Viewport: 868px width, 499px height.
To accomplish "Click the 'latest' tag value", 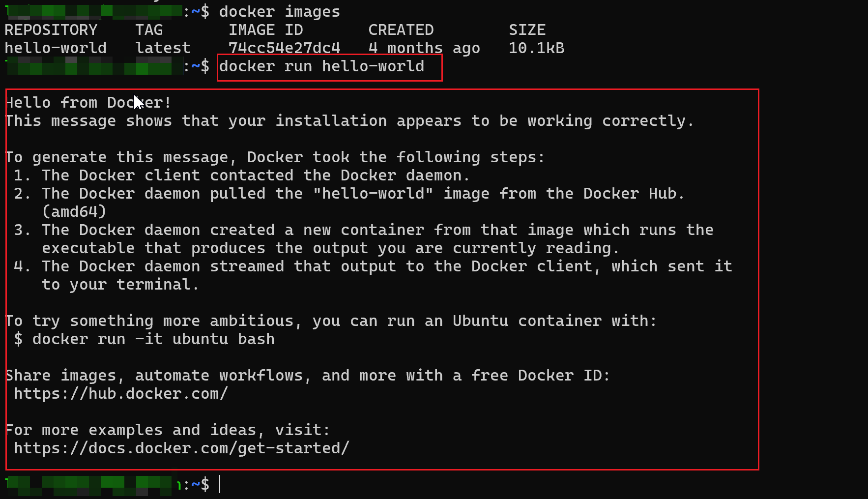I will click(x=163, y=48).
